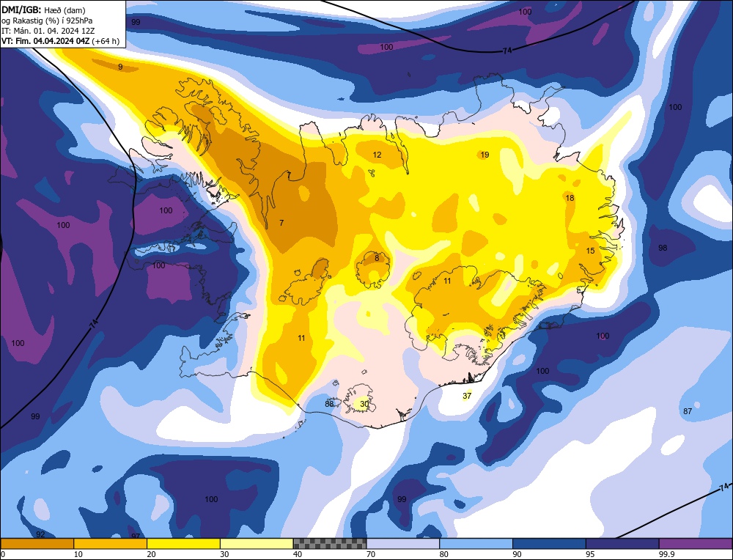The image size is (733, 560).
Task: Click the humidity value '9' on the map
Action: click(120, 67)
